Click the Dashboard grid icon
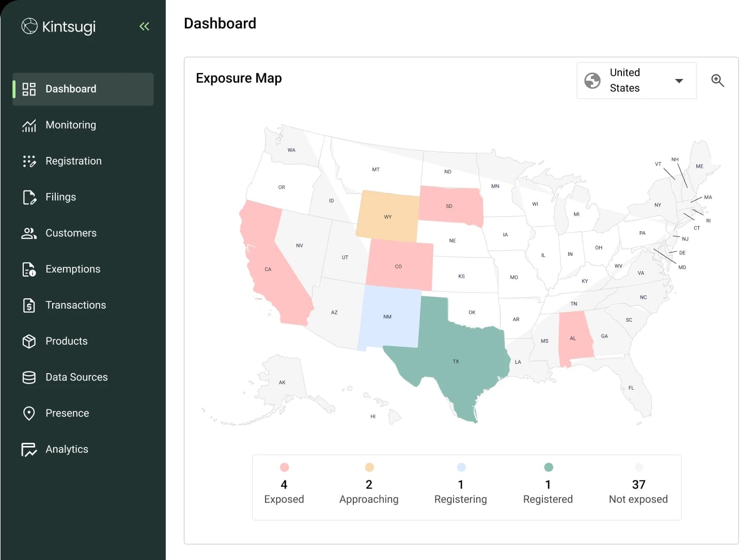This screenshot has width=749, height=560. (x=29, y=89)
